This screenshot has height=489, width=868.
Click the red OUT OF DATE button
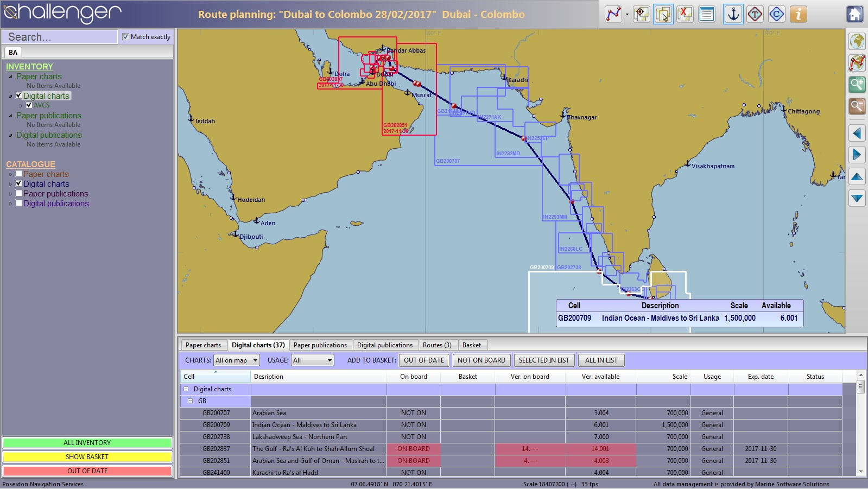tap(87, 471)
